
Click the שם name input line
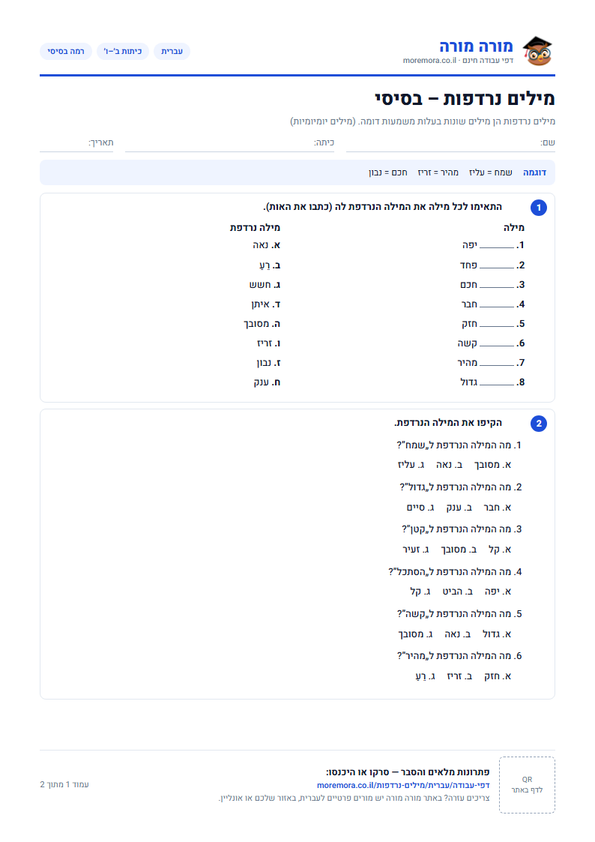(x=451, y=143)
